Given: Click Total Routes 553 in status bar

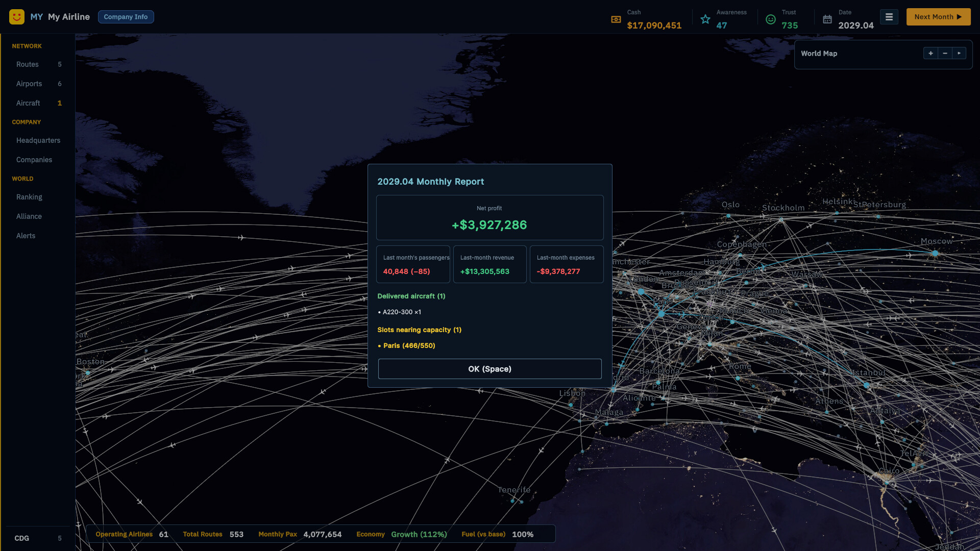Looking at the screenshot, I should [213, 534].
